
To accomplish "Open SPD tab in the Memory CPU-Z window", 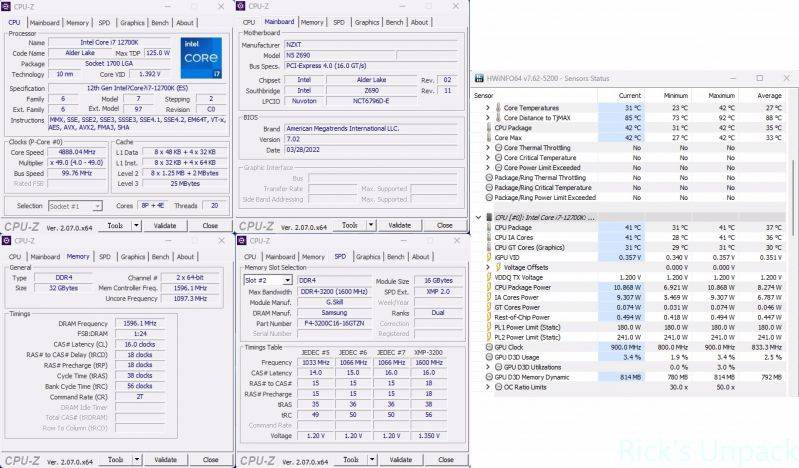I will coord(105,257).
